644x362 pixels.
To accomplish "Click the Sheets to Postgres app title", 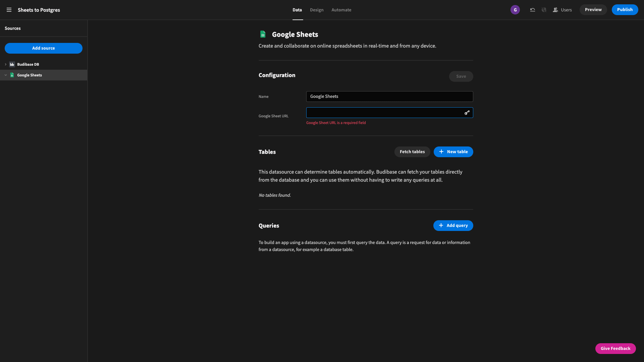I will coord(39,10).
